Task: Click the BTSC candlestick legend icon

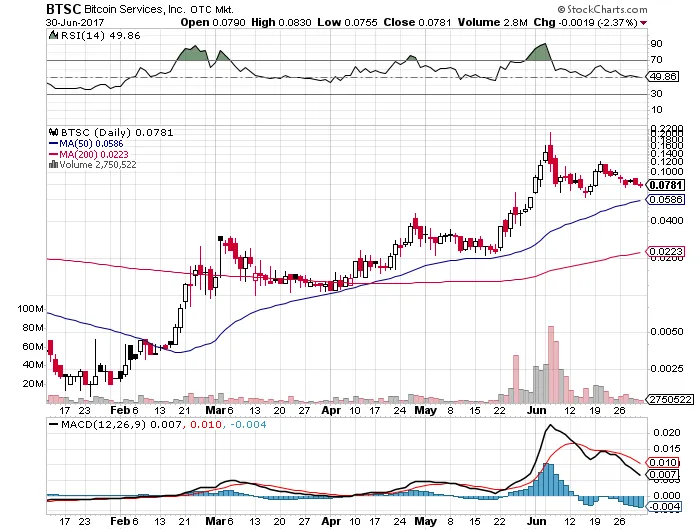Action: 54,133
